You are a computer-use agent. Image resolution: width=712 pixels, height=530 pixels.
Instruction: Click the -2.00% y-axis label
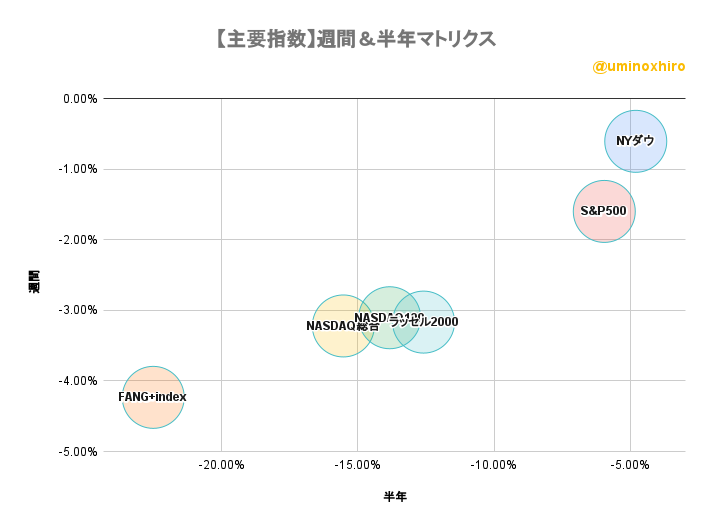(78, 240)
